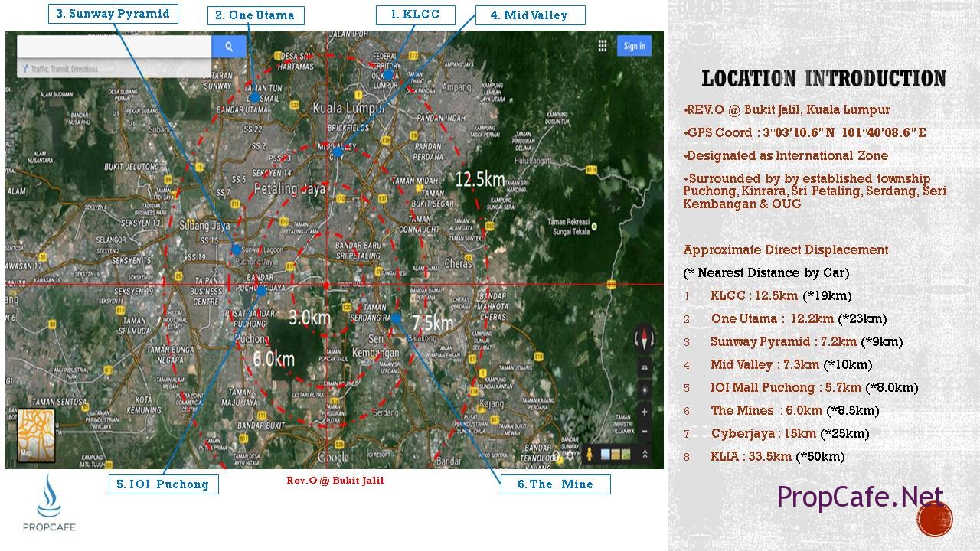Select the GPS Coord line
Screen dimensions: 980x551
pos(805,133)
